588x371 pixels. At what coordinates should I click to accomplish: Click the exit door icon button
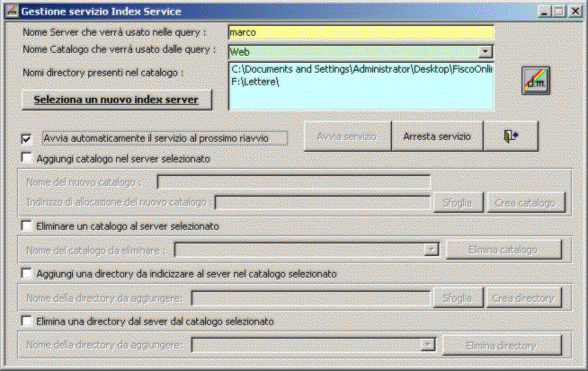[x=511, y=137]
